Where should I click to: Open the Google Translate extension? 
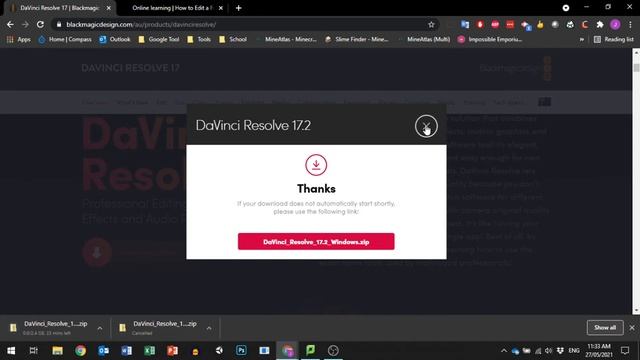point(465,24)
